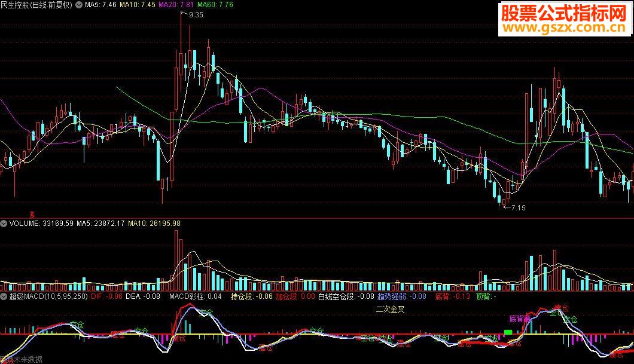Select the 顶背 label
Screen dimensions: 634x364
point(486,296)
